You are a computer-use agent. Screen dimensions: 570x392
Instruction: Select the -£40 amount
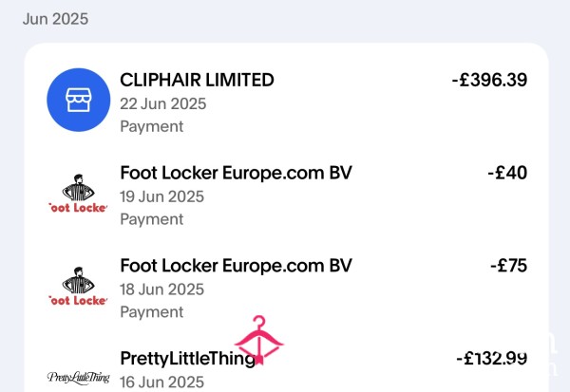(x=507, y=173)
